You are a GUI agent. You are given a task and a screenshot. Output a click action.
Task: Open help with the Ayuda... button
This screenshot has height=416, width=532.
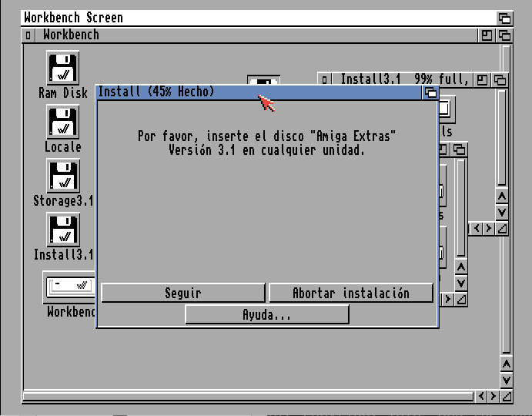click(x=266, y=314)
